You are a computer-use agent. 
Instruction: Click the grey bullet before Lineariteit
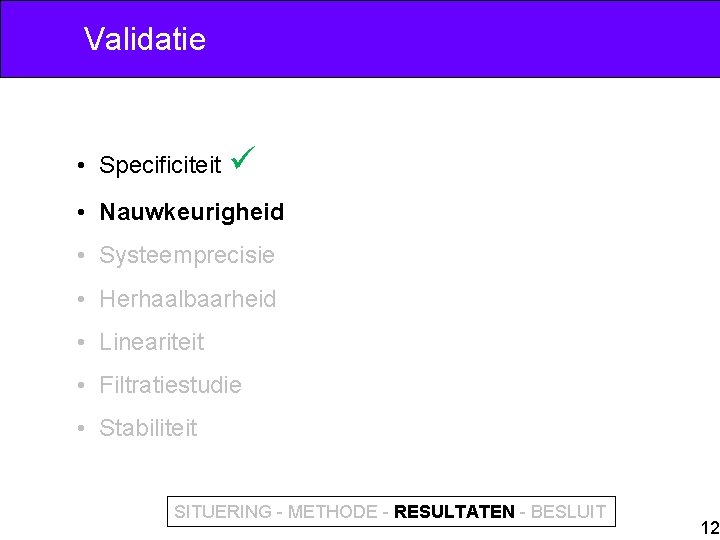(81, 342)
